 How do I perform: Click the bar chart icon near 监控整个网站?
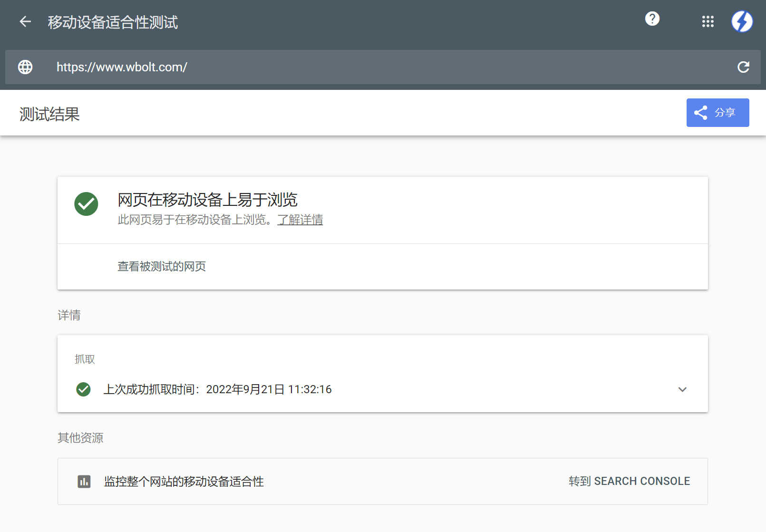[x=84, y=482]
